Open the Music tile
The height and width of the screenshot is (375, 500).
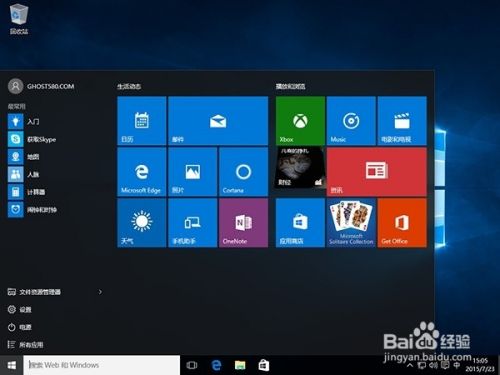(x=351, y=121)
